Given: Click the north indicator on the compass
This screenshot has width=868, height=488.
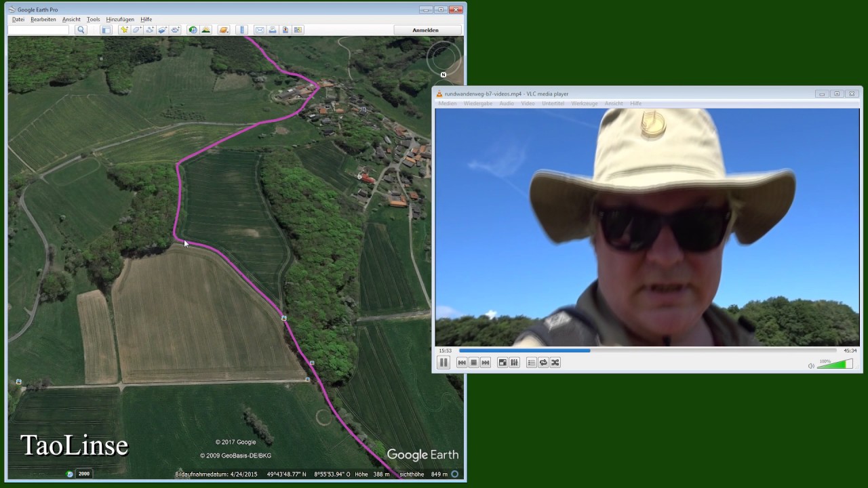Looking at the screenshot, I should (x=443, y=75).
